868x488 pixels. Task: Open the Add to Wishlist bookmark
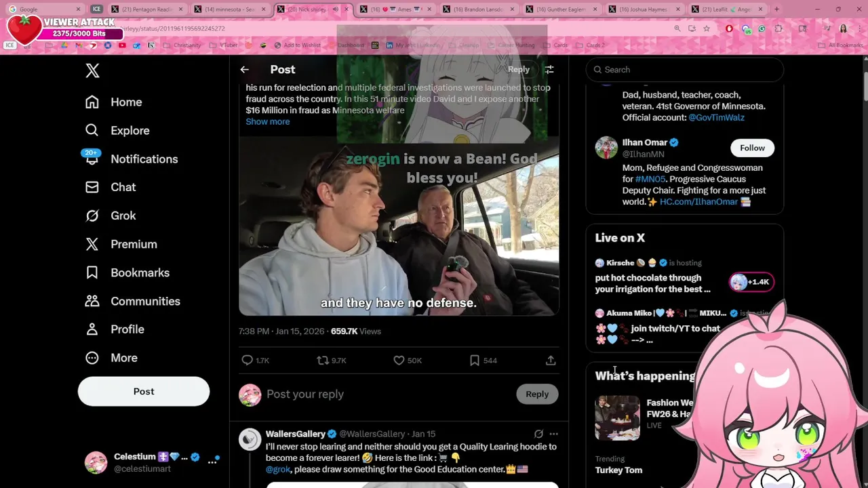point(298,45)
